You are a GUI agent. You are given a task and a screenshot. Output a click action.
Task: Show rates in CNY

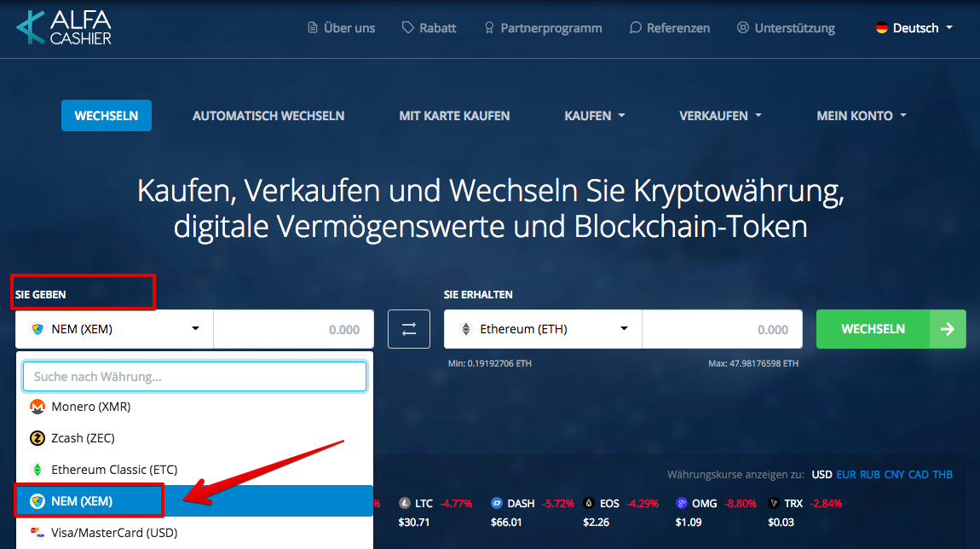coord(894,475)
